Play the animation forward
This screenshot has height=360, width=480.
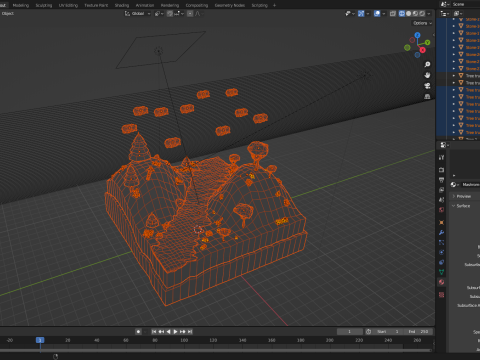175,332
